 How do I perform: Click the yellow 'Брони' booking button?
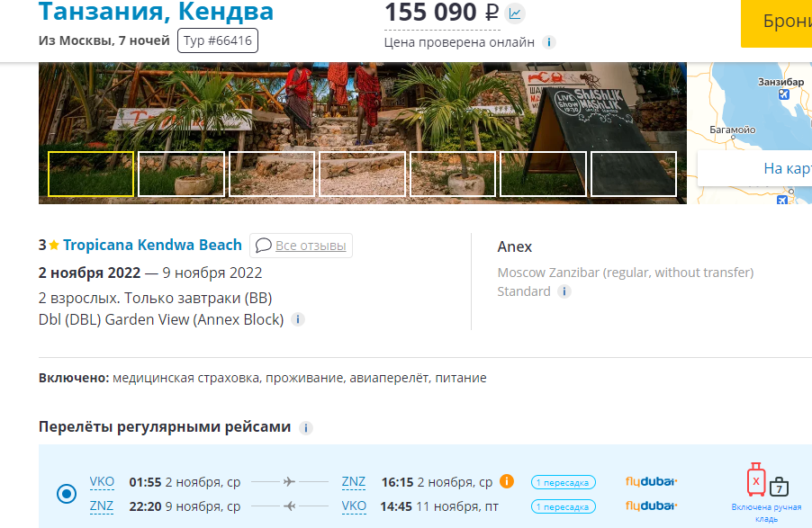[x=776, y=23]
